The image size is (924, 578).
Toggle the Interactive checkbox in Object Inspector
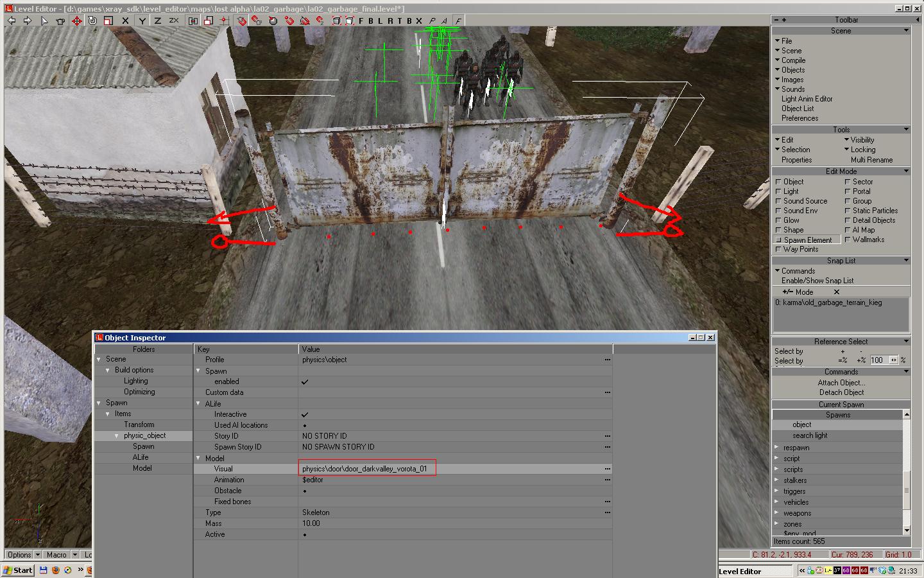pyautogui.click(x=305, y=414)
